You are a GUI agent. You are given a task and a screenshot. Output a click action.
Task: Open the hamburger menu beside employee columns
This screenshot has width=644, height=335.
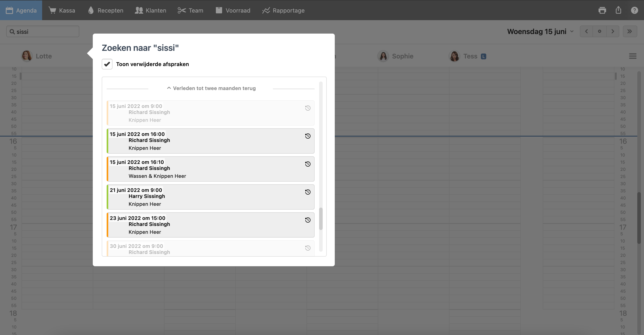[633, 56]
